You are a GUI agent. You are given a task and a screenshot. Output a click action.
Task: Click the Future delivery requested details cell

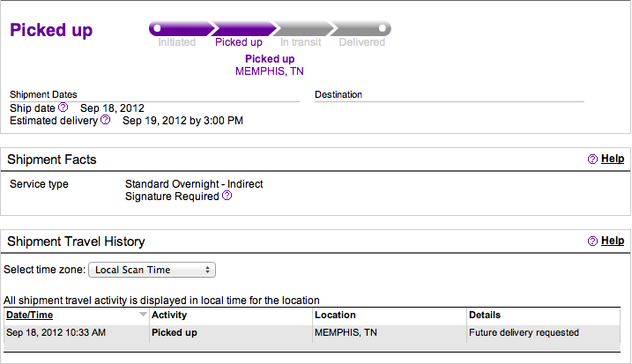coord(524,332)
